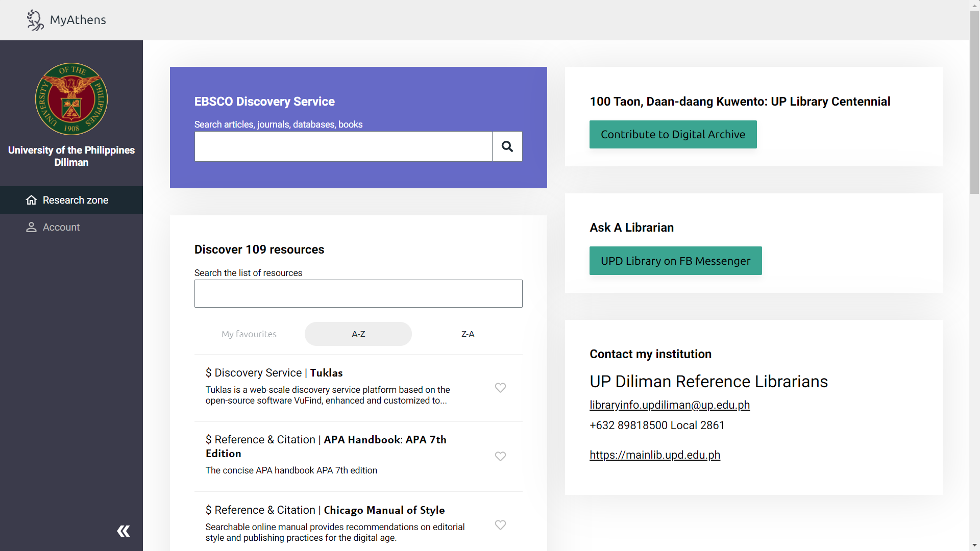Click the University of the Philippines seal
This screenshot has height=551, width=980.
pyautogui.click(x=71, y=98)
